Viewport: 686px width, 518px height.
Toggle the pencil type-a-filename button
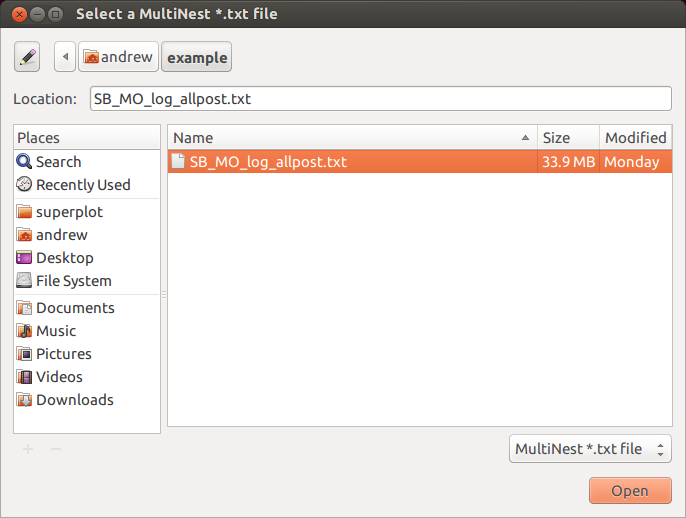[27, 57]
